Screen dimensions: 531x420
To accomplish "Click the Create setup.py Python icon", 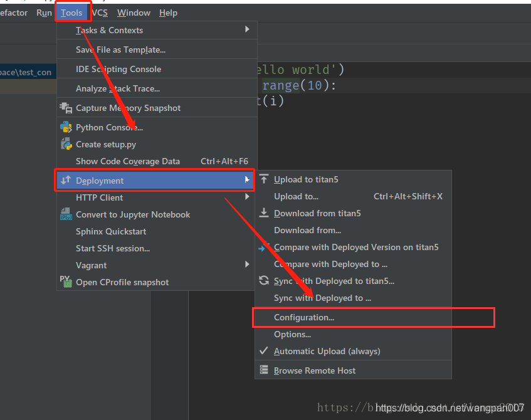I will click(66, 144).
